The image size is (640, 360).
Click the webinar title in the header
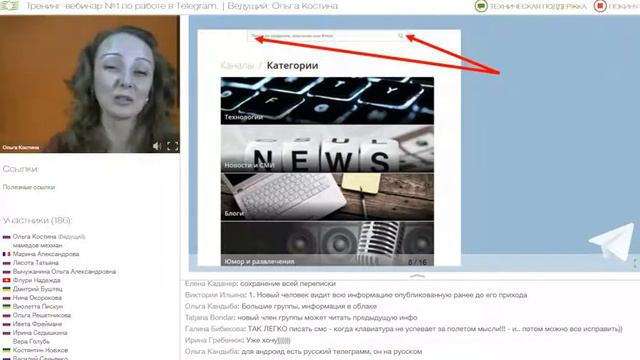point(182,6)
